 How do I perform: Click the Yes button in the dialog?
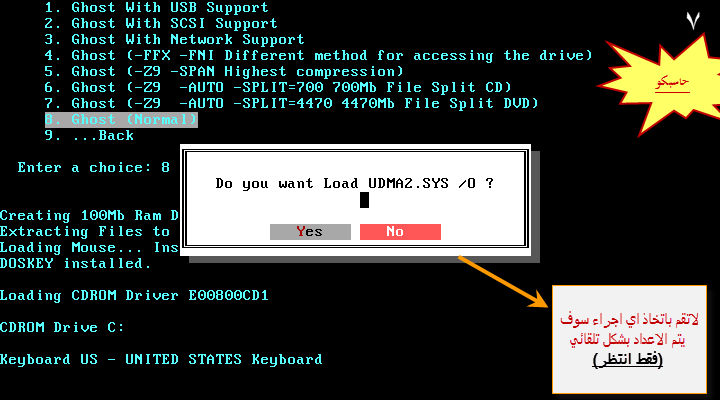[310, 232]
